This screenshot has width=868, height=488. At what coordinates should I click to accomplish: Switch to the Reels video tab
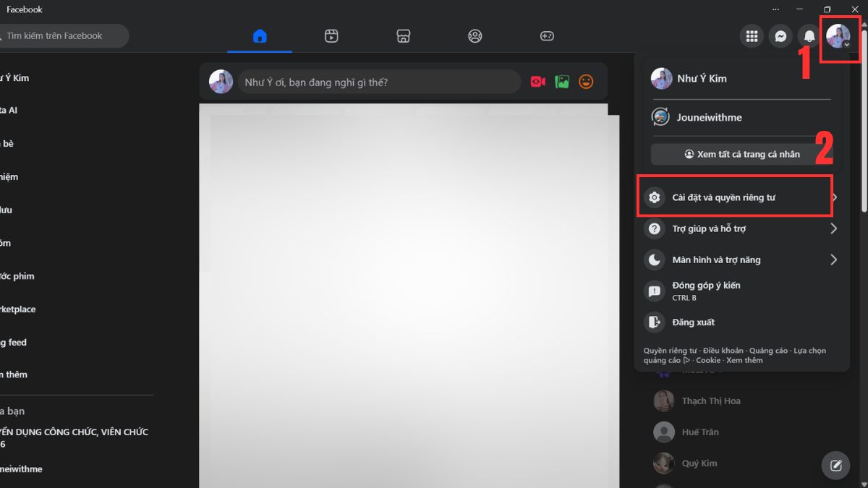[x=331, y=36]
